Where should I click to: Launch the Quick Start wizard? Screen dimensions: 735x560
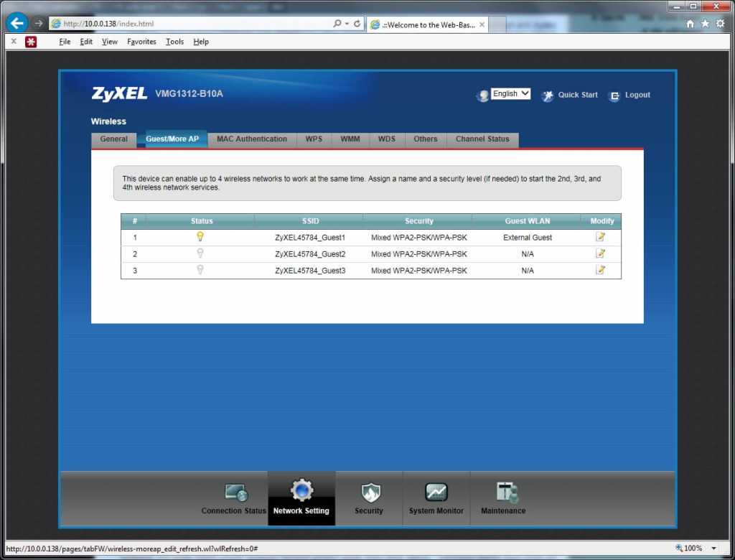tap(577, 95)
